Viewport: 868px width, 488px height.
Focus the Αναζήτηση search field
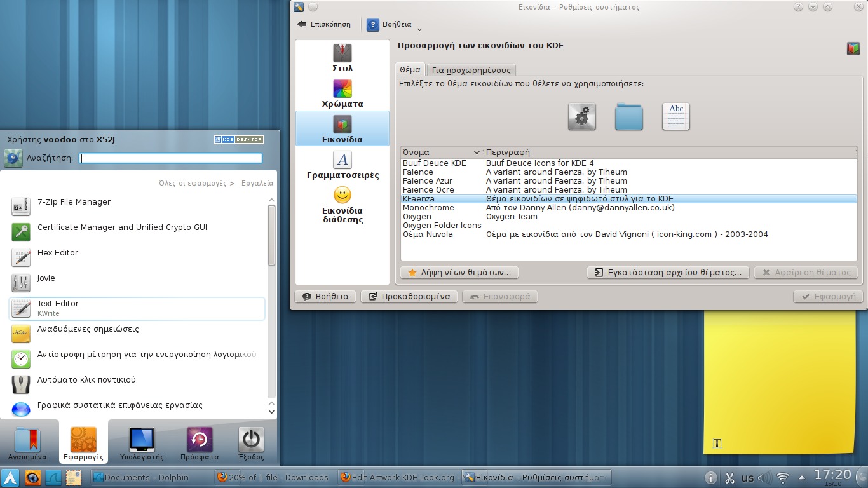coord(170,158)
